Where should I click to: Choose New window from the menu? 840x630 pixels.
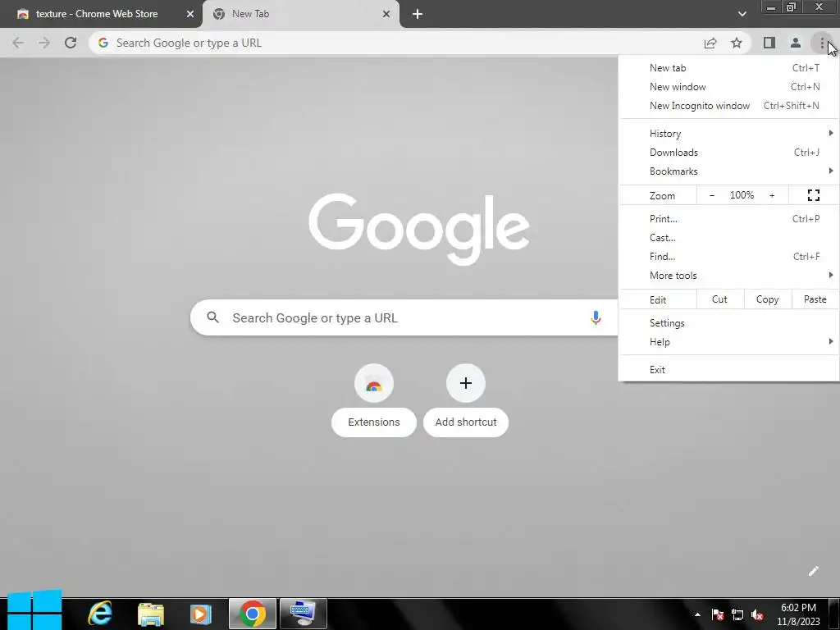(728, 87)
